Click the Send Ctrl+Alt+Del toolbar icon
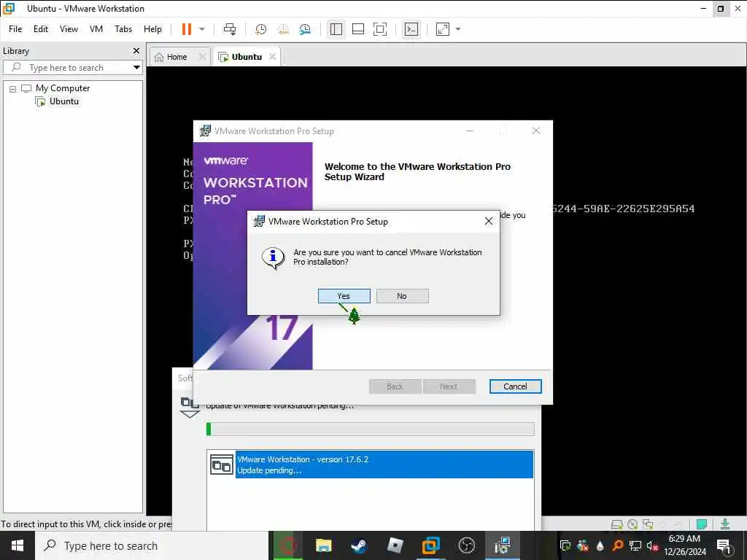 pos(230,29)
